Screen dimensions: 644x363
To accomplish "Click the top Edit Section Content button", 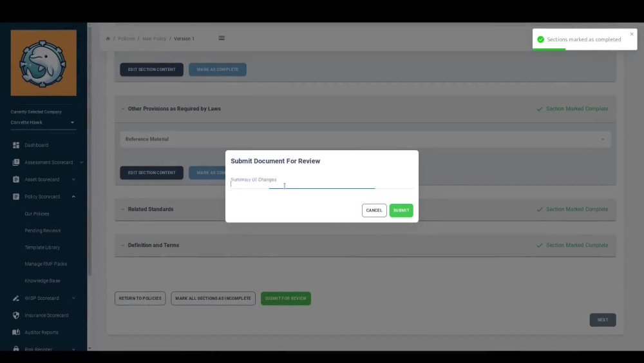I will click(151, 70).
